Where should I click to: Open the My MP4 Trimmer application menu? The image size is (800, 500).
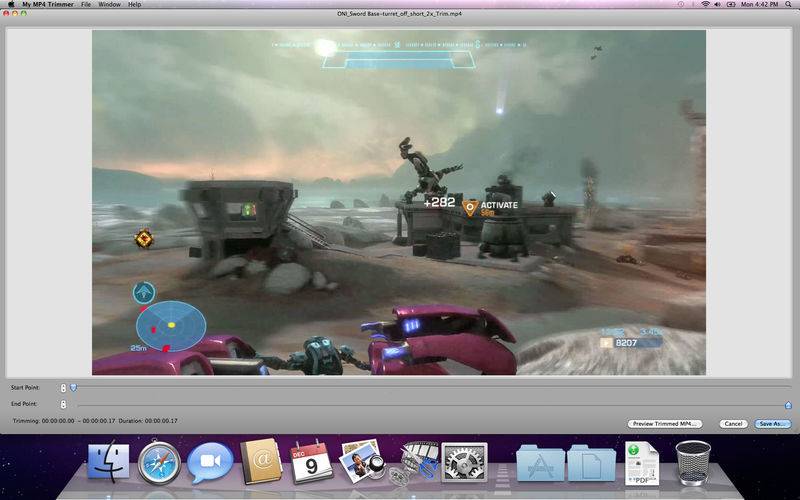(x=48, y=4)
